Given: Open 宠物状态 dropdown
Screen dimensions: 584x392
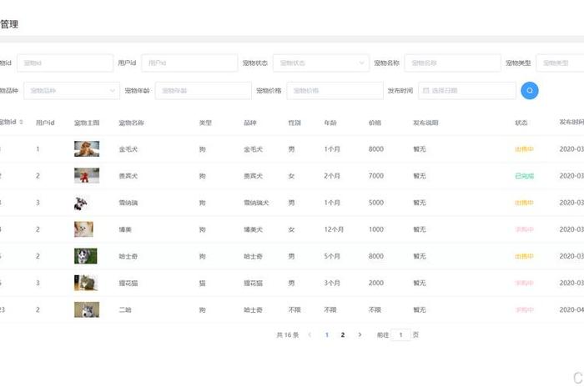Looking at the screenshot, I should coord(320,63).
